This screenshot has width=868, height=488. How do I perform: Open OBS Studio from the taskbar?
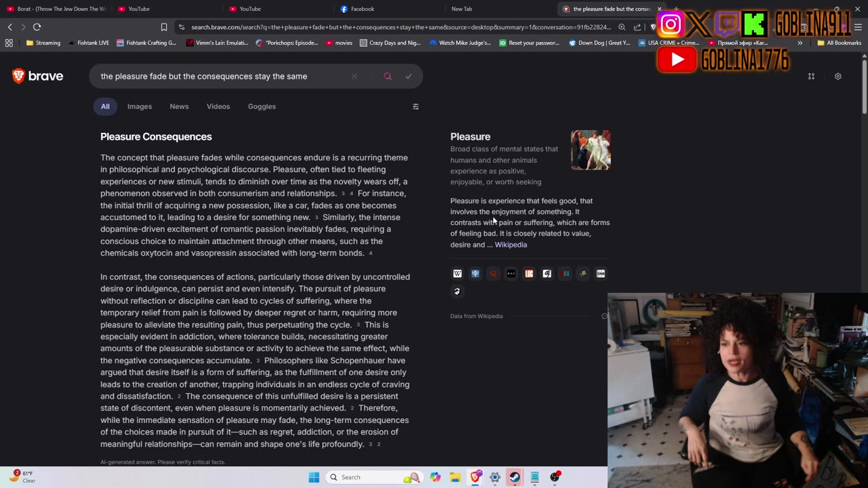pos(555,477)
